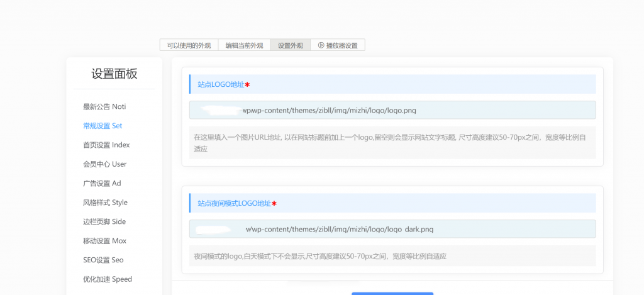Viewport: 644px width, 295px height.
Task: Open the 播放器设置 tab
Action: [x=338, y=45]
